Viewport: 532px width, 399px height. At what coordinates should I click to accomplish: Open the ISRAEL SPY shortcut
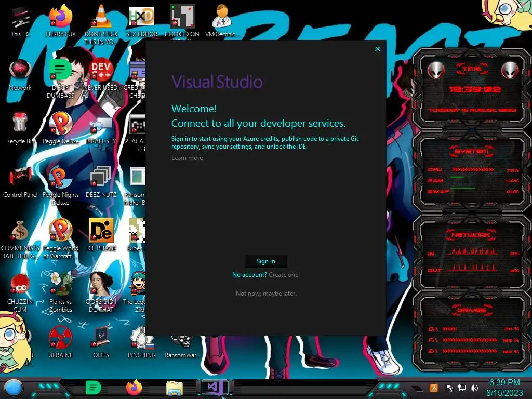tap(101, 130)
